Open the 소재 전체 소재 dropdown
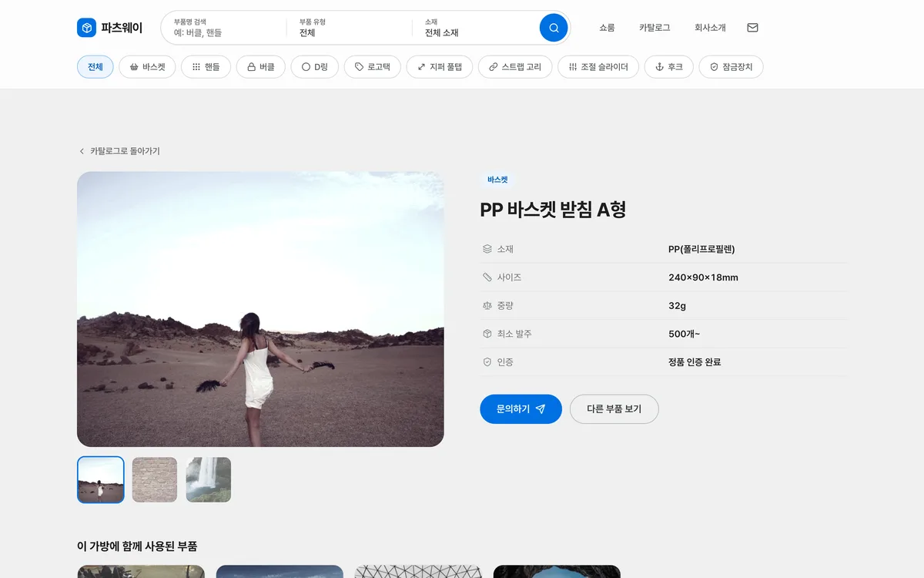 tap(475, 28)
